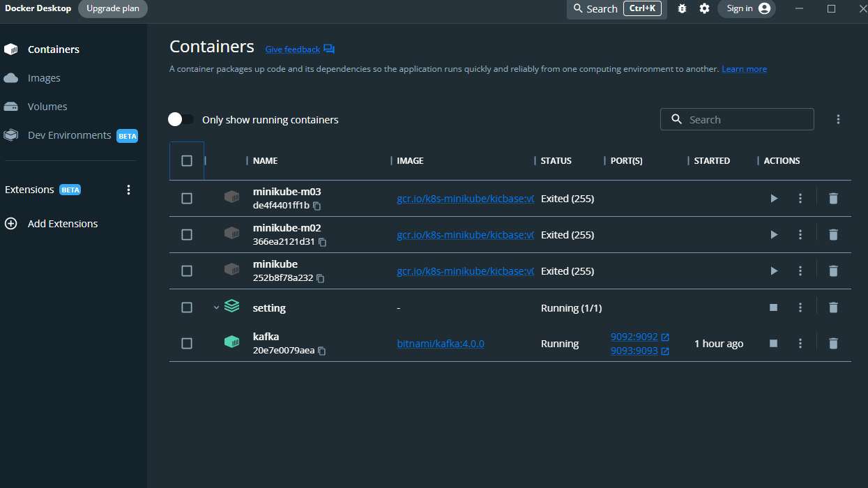868x488 pixels.
Task: Start the minikube-m02 container
Action: [x=774, y=235]
